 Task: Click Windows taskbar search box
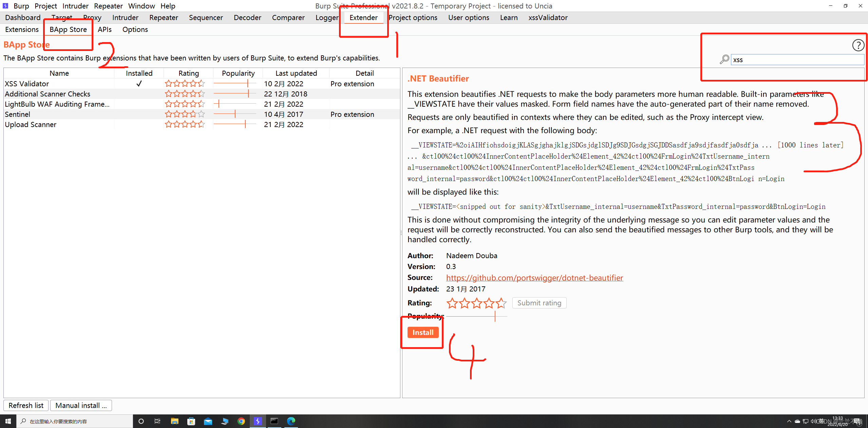75,421
